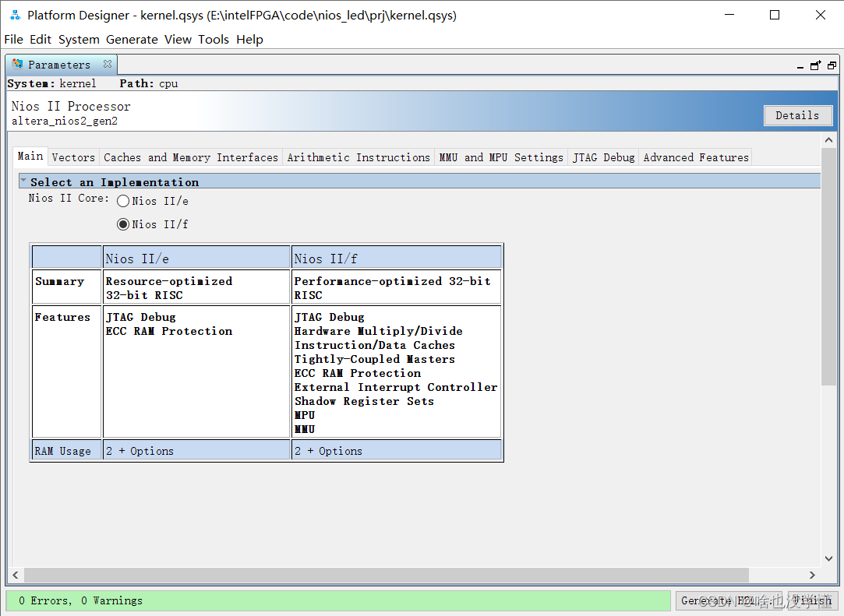The width and height of the screenshot is (844, 616).
Task: Click 'Shadow Register Sets' feature text
Action: tap(364, 401)
